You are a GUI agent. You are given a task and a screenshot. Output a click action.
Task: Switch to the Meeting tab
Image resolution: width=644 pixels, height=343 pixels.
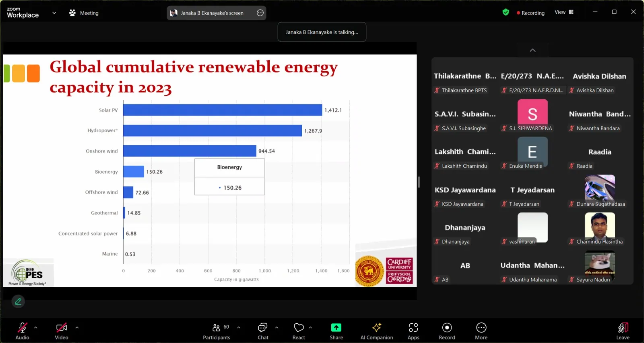click(x=84, y=13)
